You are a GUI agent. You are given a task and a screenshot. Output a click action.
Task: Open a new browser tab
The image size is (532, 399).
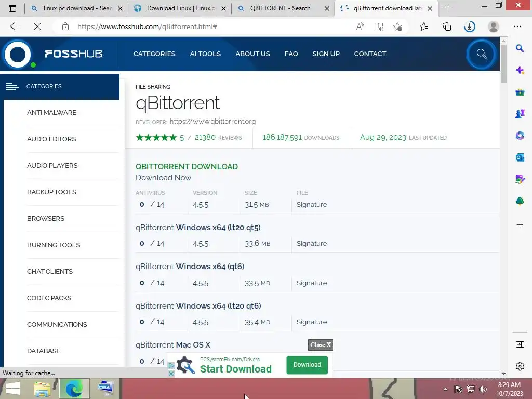point(447,8)
